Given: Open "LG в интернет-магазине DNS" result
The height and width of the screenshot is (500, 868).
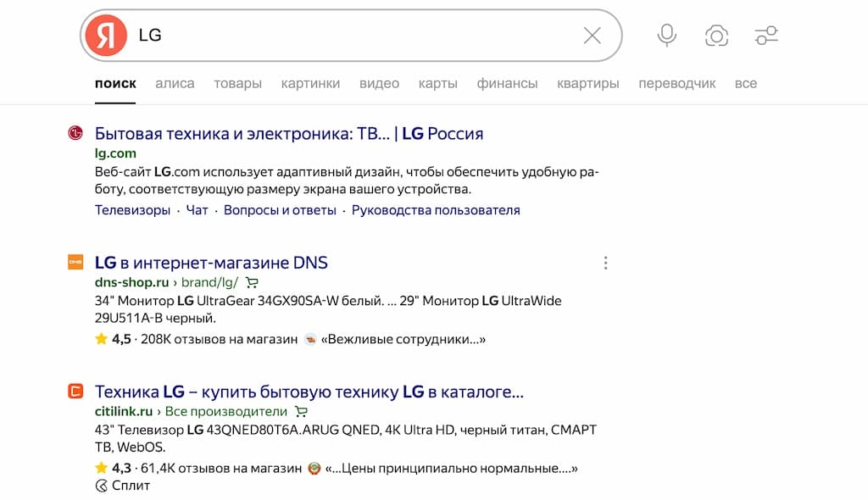Looking at the screenshot, I should pos(211,263).
